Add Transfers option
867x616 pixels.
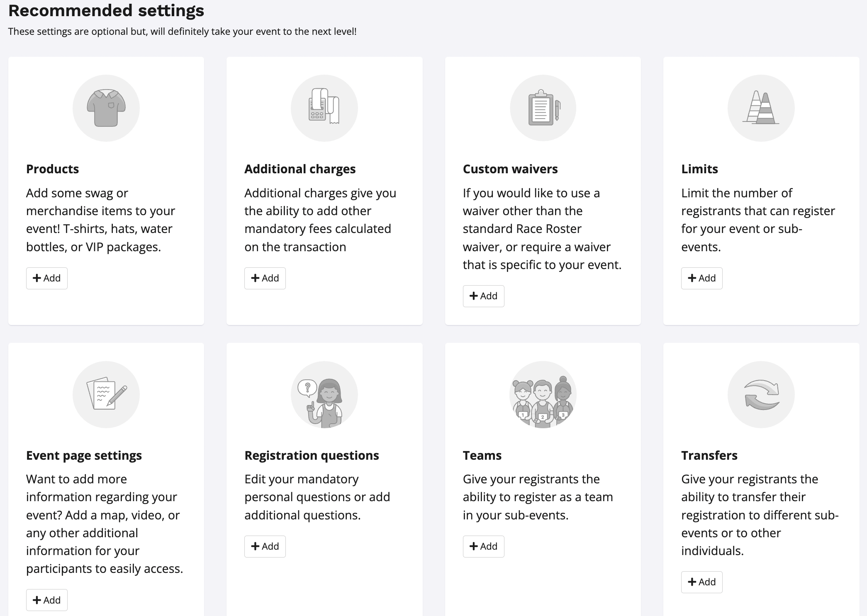tap(701, 582)
